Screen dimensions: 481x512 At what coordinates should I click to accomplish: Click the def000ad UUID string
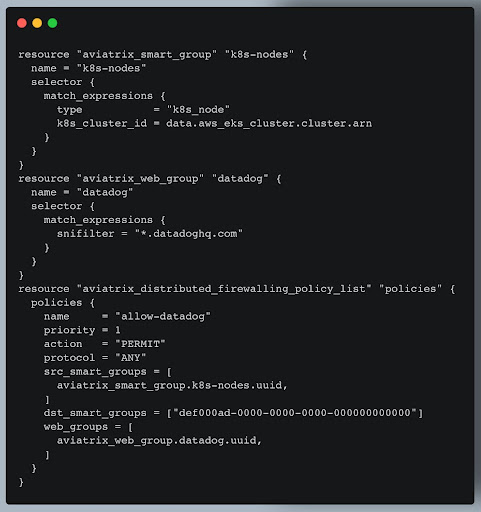295,413
